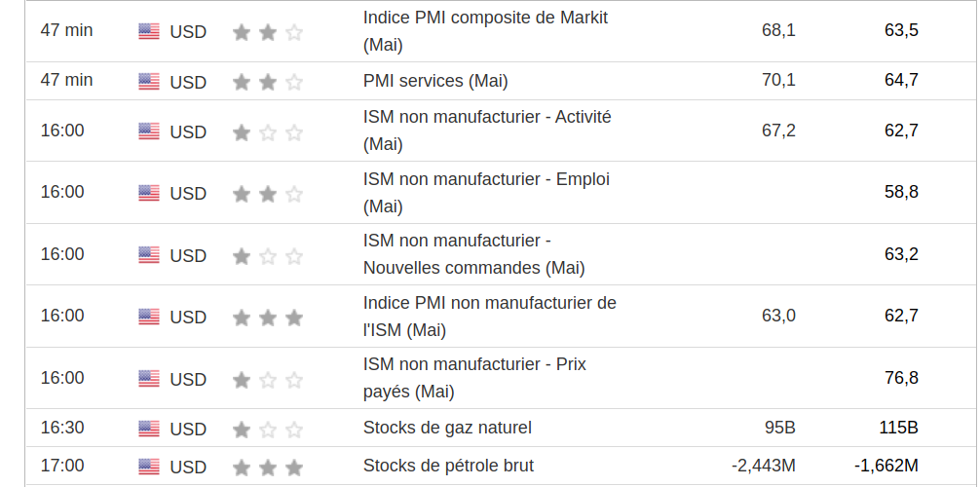This screenshot has height=487, width=980.
Task: Click the US flag in the PMI services row
Action: coord(149,82)
